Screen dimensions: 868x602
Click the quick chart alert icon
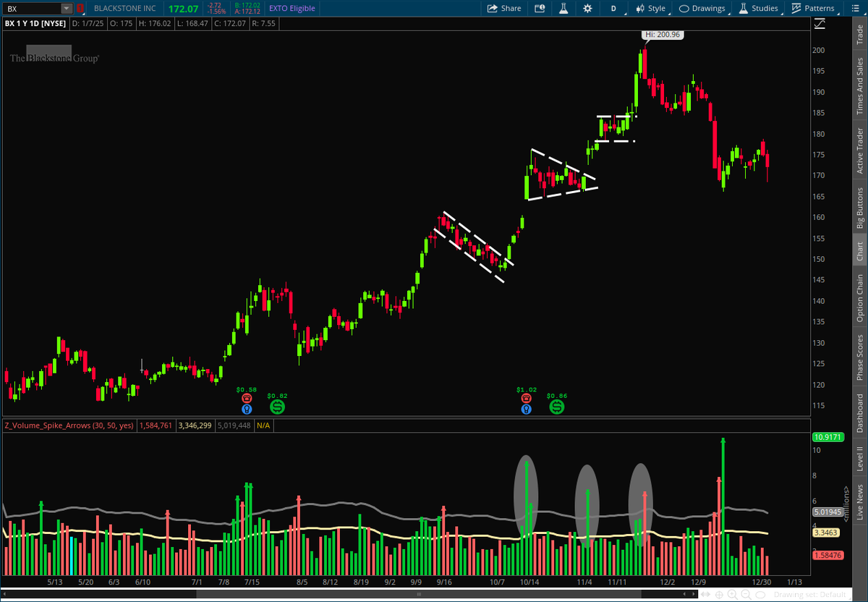[x=540, y=9]
